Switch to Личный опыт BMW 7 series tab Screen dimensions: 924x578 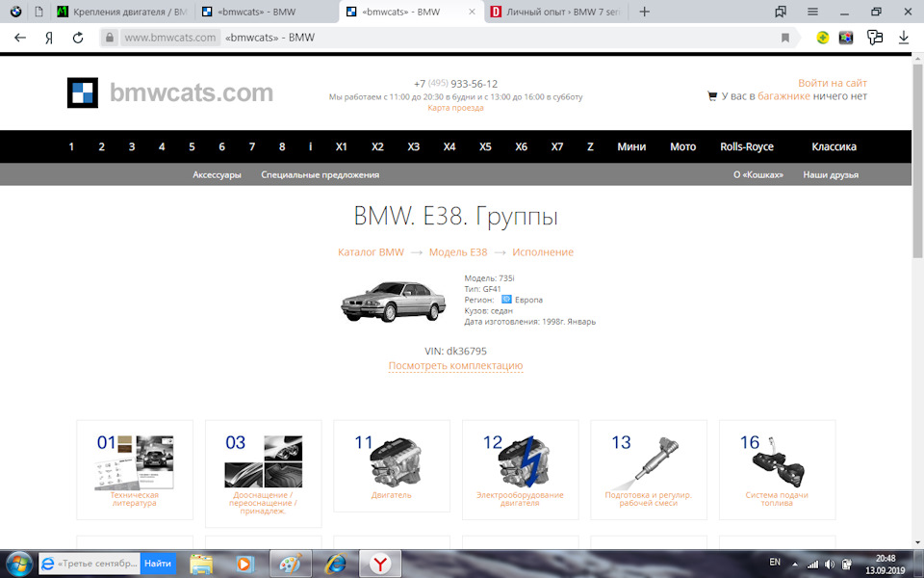(556, 12)
